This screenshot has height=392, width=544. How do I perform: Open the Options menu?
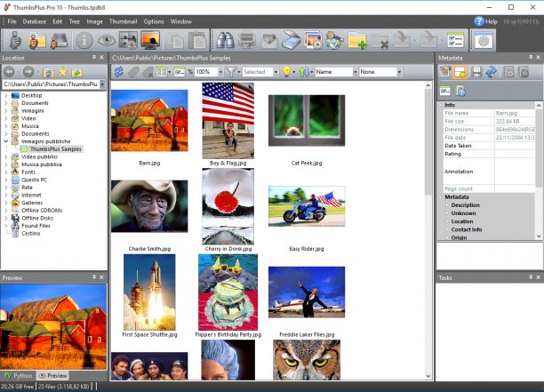point(154,21)
